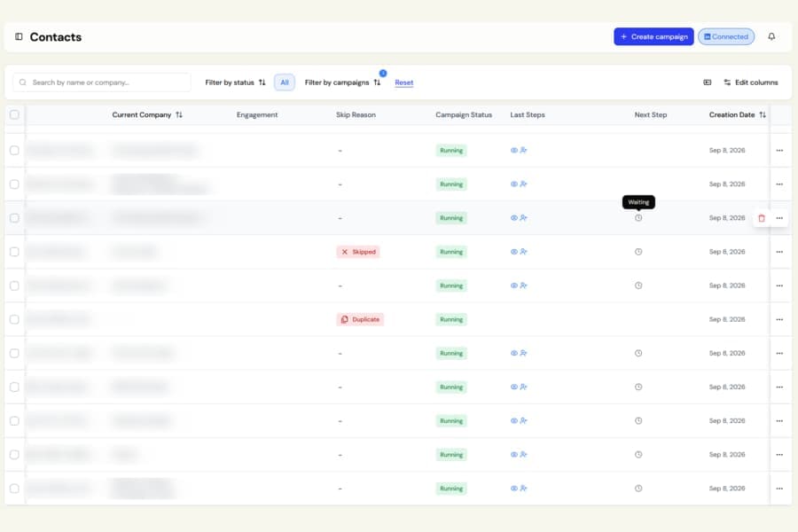Click the eye icon in the last contact row
This screenshot has height=532, width=798.
[x=514, y=489]
